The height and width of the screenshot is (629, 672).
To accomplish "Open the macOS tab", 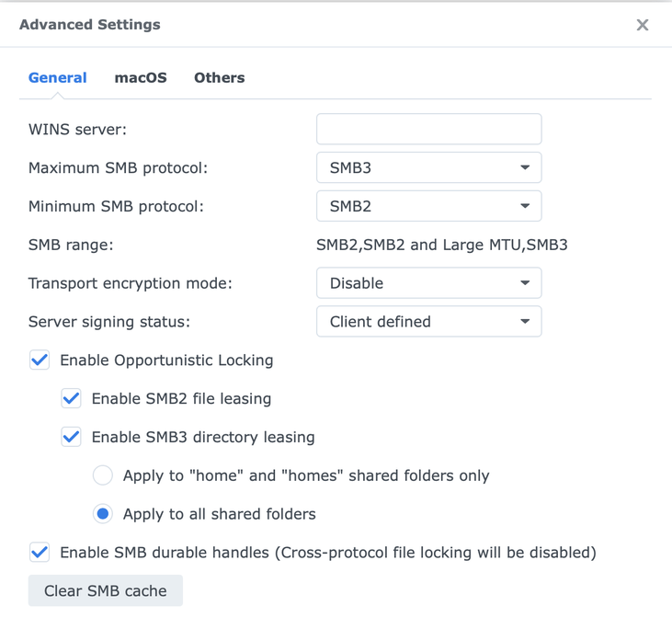I will tap(141, 78).
